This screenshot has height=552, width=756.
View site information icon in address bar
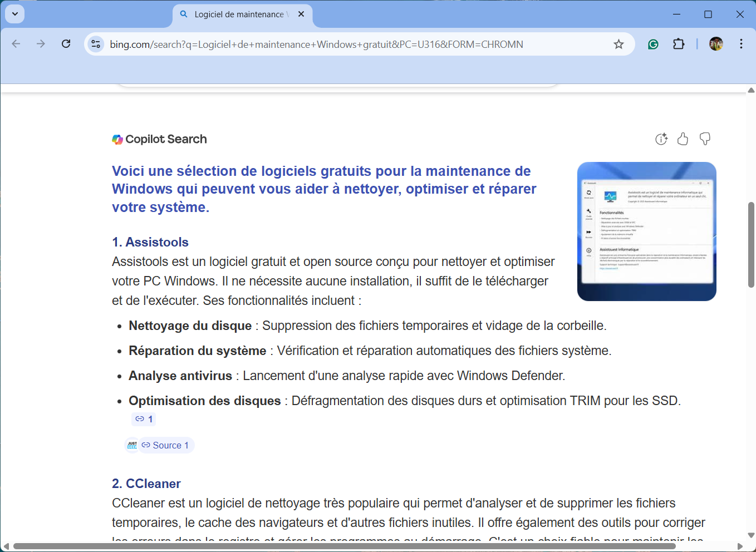(x=96, y=44)
